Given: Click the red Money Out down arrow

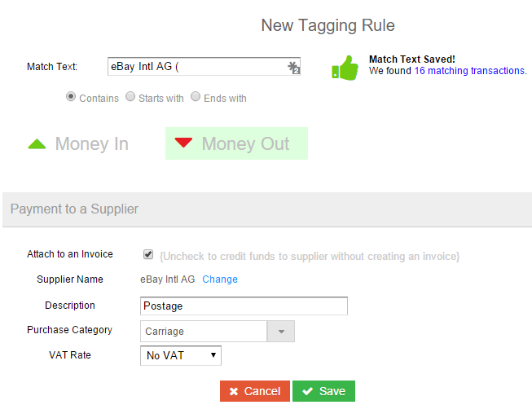Looking at the screenshot, I should (x=183, y=143).
